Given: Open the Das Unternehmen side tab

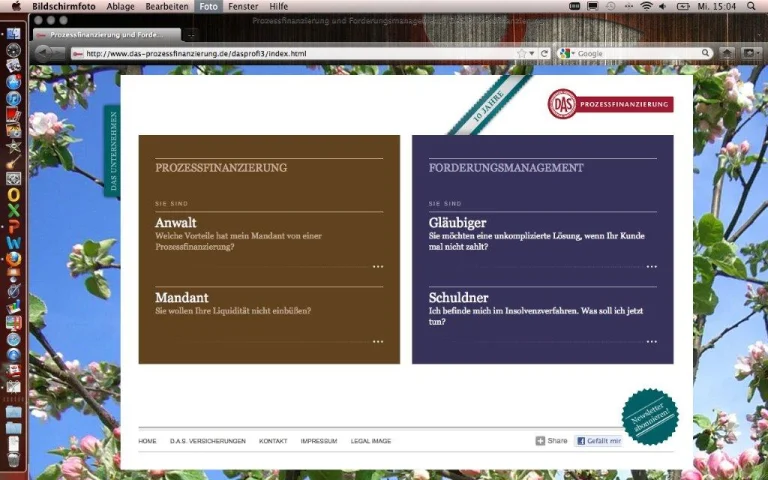Looking at the screenshot, I should [112, 152].
